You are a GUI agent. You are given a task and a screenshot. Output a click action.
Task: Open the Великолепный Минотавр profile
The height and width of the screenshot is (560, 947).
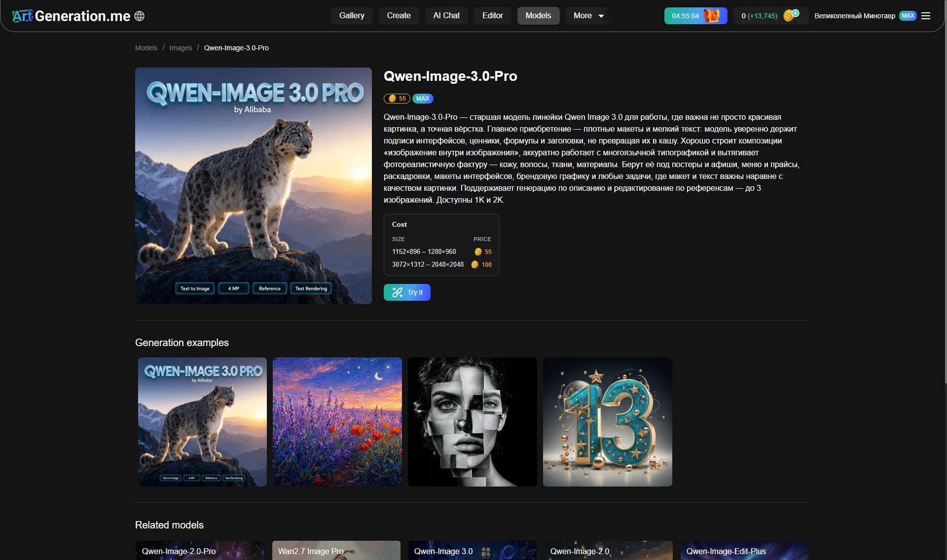coord(854,16)
